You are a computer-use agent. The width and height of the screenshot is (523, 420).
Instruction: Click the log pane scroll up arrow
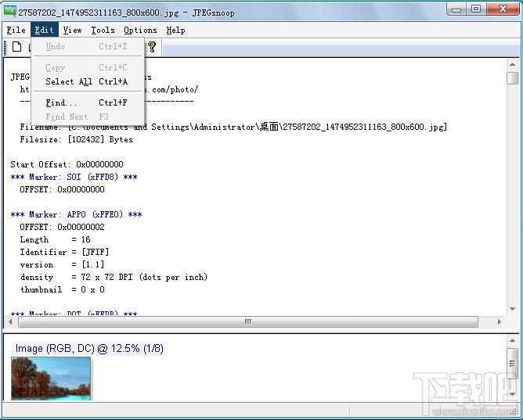click(512, 65)
